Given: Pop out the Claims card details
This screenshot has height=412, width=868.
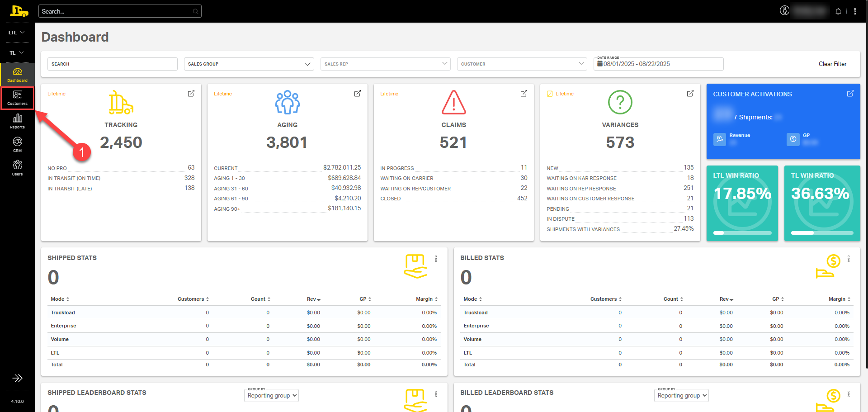Looking at the screenshot, I should pos(524,93).
